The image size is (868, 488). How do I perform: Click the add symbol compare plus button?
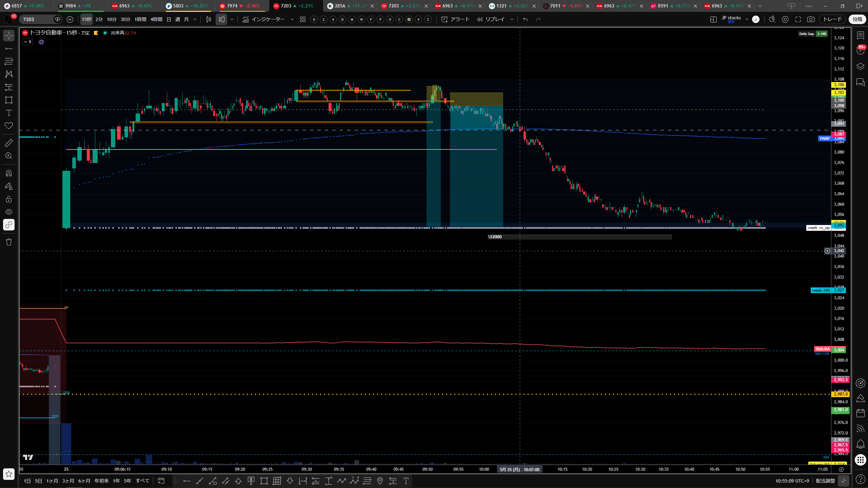coord(70,19)
